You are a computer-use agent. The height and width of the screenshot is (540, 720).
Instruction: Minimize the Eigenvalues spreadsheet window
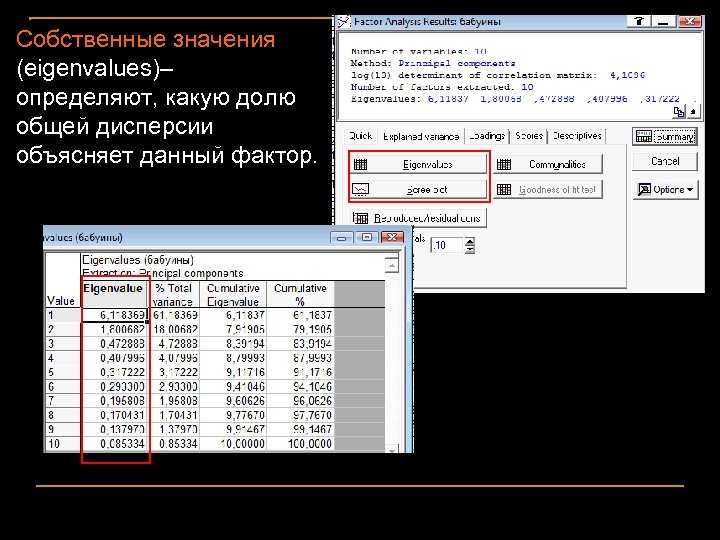[342, 237]
